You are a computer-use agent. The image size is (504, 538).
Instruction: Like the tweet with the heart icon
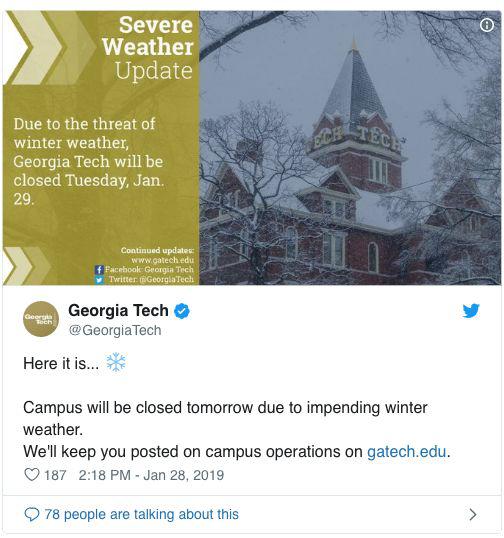pyautogui.click(x=32, y=475)
